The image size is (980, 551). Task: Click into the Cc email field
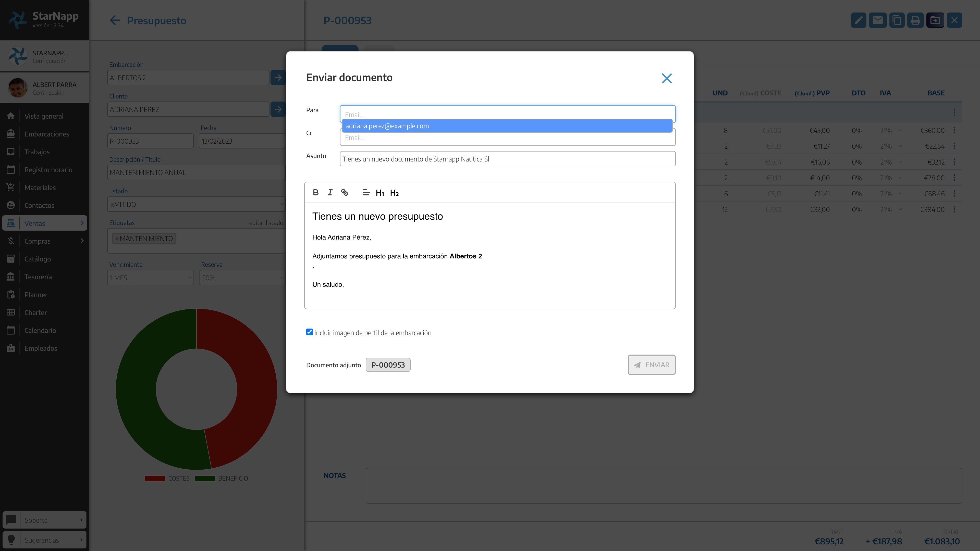508,139
